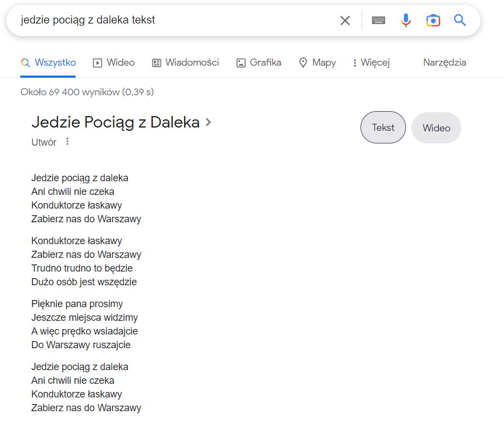Click the Mapy pin icon
This screenshot has height=421, width=504.
point(303,62)
